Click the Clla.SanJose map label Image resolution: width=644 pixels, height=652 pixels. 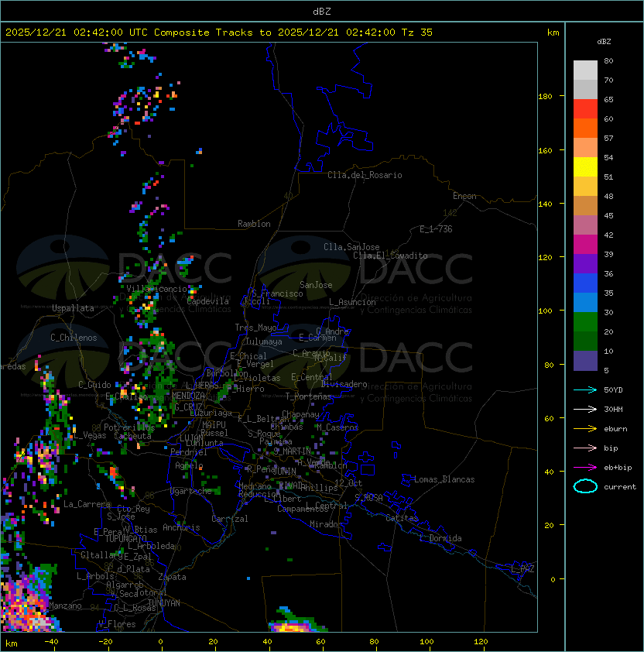[351, 247]
